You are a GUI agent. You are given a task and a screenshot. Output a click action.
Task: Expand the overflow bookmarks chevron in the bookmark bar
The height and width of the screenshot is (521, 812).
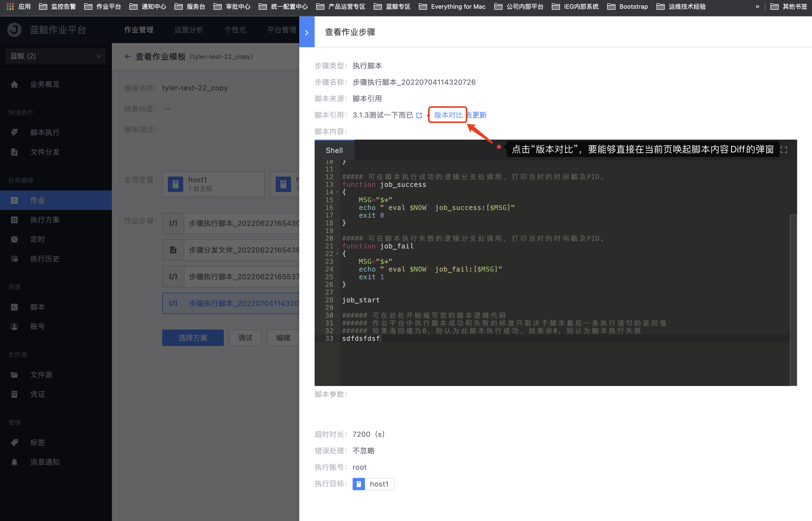click(757, 6)
